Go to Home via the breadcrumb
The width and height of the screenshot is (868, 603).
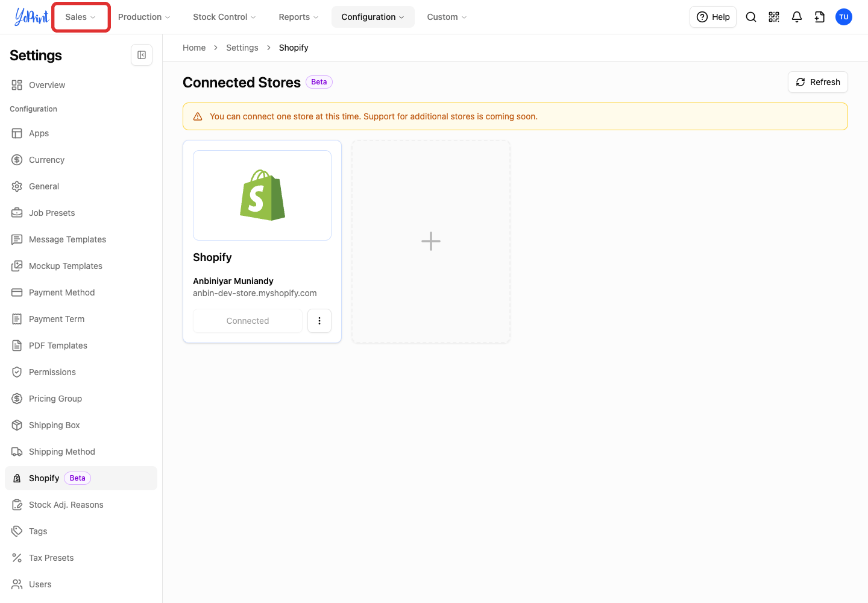(194, 48)
